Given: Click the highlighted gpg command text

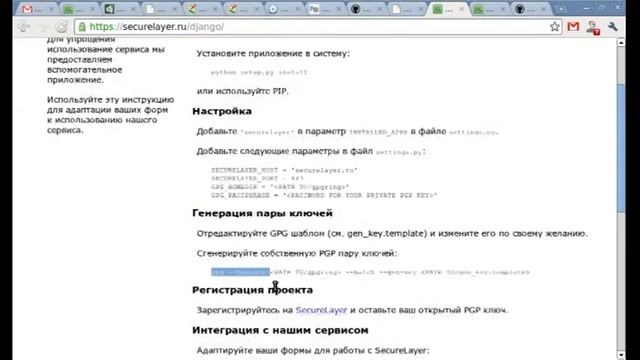Looking at the screenshot, I should (240, 272).
